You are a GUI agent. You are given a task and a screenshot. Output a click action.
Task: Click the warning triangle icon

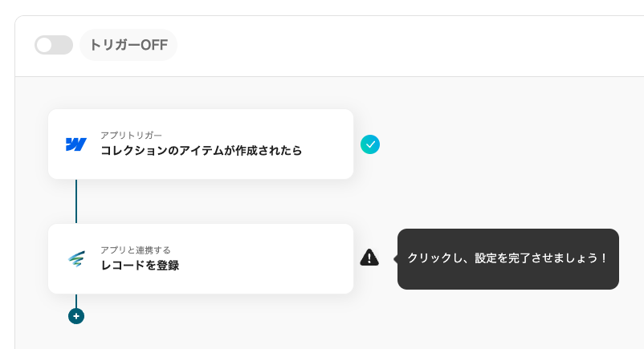point(369,258)
